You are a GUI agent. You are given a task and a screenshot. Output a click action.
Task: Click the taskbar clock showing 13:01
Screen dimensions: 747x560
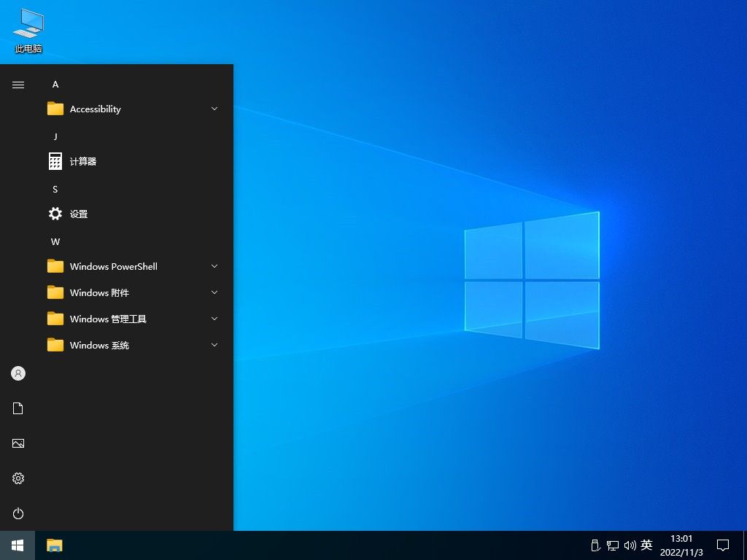click(x=681, y=539)
